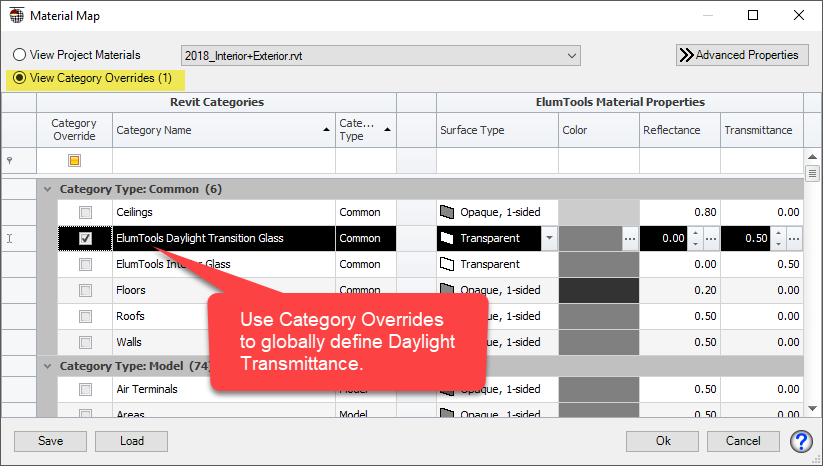Collapse Category Type: Common group

[x=48, y=189]
